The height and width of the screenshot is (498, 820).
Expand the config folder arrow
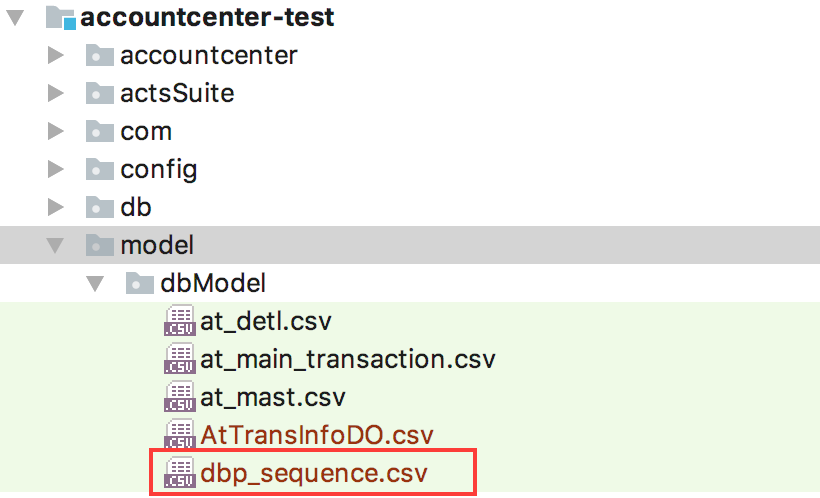click(x=55, y=169)
